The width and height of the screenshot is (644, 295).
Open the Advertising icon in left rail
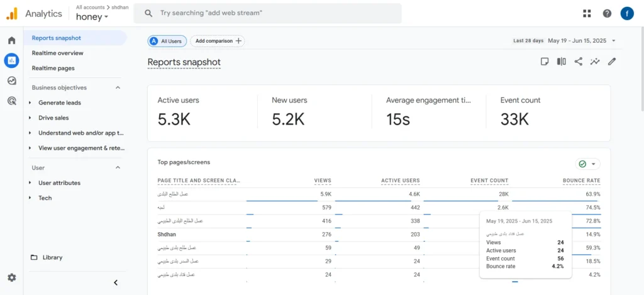point(11,101)
